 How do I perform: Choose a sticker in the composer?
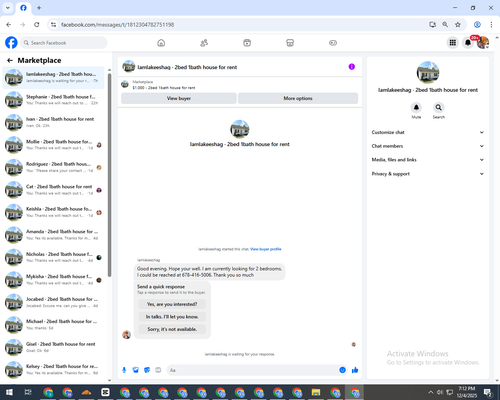(x=147, y=370)
